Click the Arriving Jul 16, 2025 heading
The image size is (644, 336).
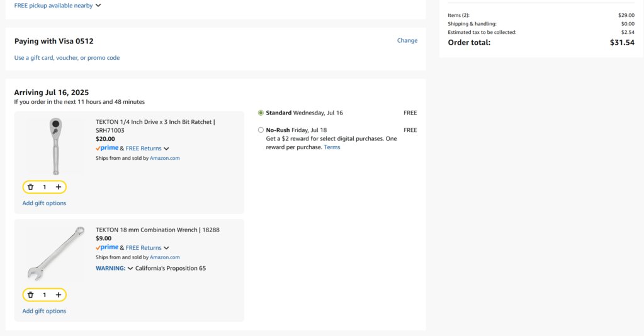coord(52,92)
